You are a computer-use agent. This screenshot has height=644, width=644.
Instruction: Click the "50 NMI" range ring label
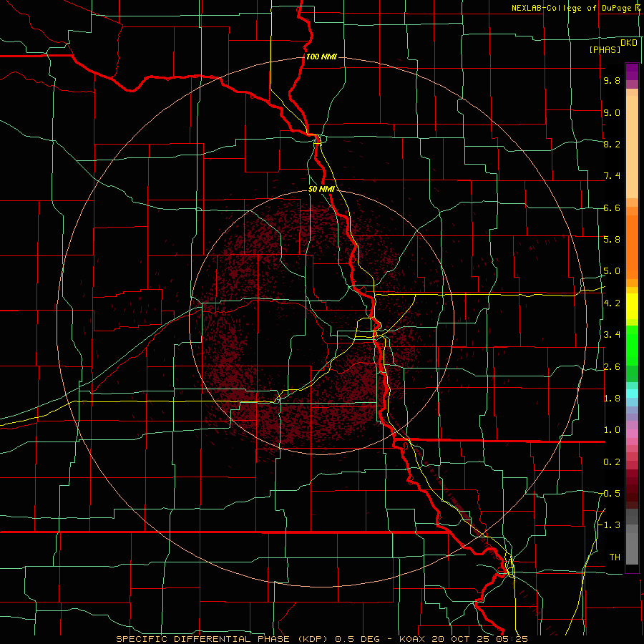click(x=321, y=190)
